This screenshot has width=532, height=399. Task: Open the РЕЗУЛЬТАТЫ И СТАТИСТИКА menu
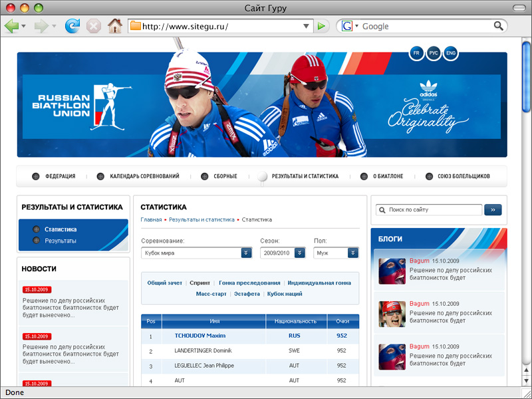point(305,176)
